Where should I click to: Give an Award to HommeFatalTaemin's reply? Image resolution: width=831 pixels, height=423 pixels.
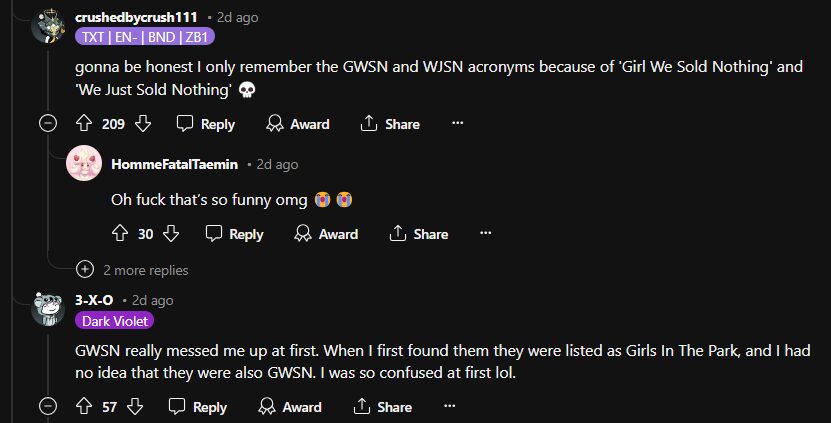pos(326,234)
